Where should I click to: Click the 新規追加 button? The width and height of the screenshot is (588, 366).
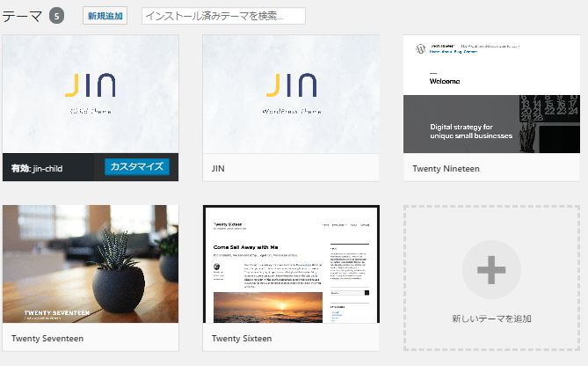105,16
